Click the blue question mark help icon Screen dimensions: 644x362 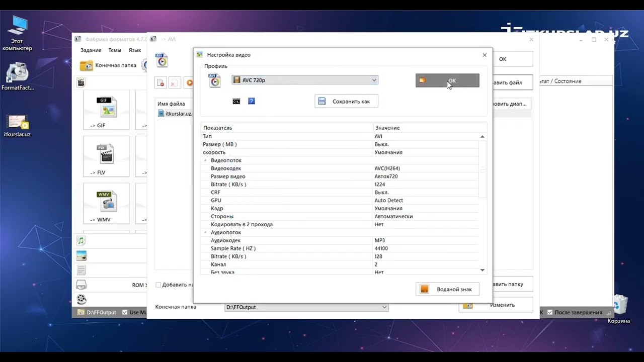pos(252,101)
